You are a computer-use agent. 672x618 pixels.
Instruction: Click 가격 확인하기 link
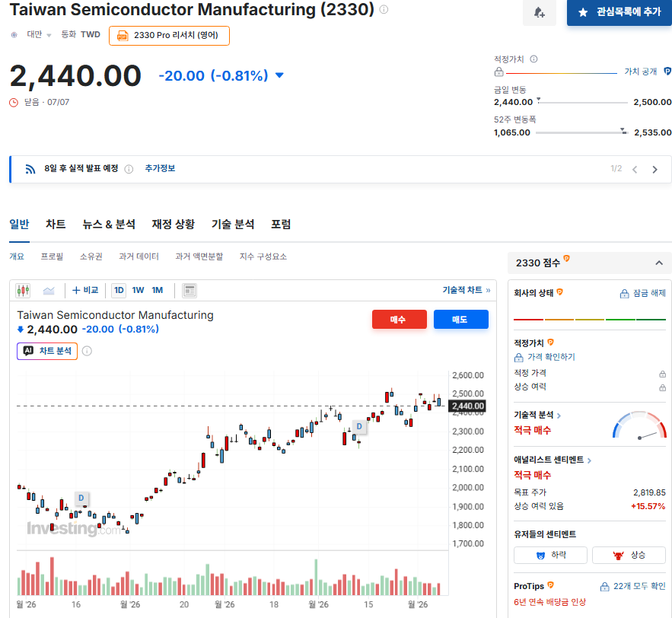(545, 357)
